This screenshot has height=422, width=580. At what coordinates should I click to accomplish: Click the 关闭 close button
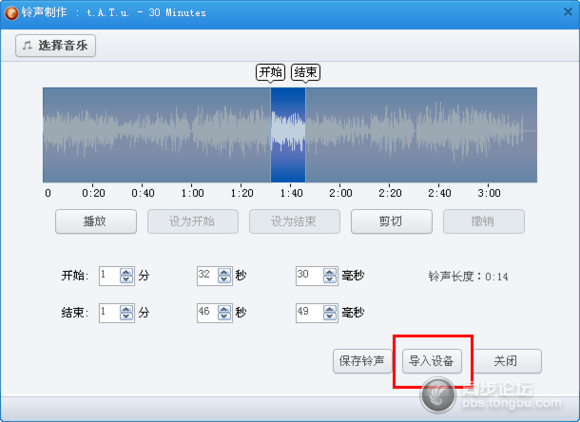pyautogui.click(x=506, y=361)
